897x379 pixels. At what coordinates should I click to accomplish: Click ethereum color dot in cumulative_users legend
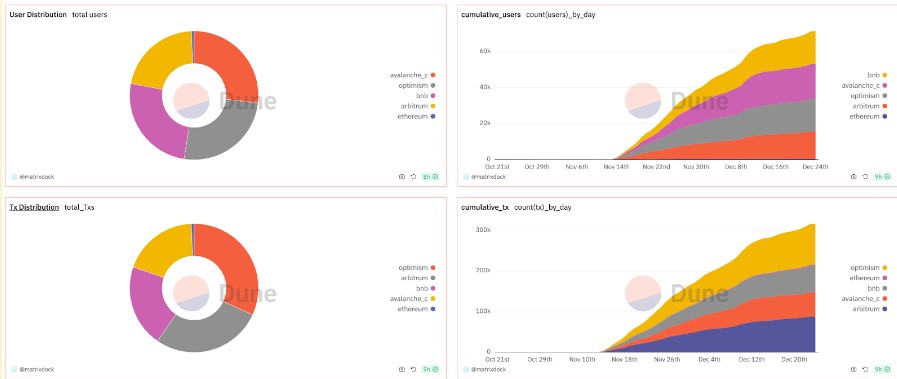pyautogui.click(x=885, y=116)
